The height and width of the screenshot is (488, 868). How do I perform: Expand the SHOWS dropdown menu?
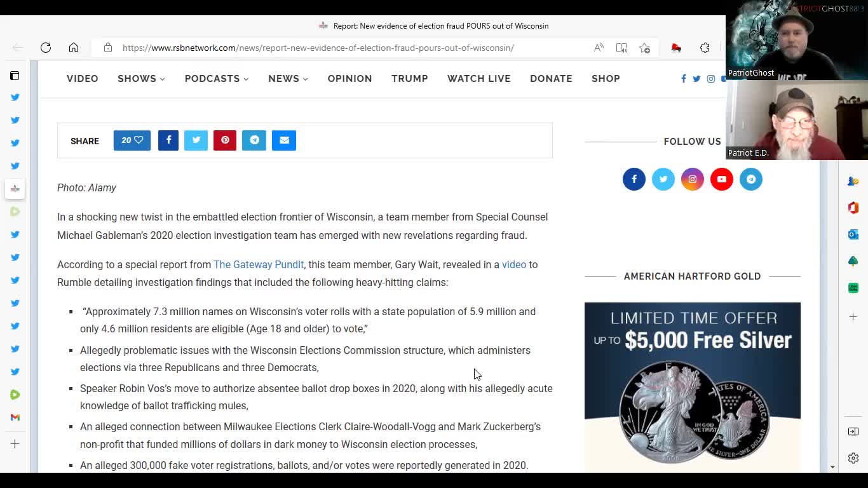pos(141,79)
